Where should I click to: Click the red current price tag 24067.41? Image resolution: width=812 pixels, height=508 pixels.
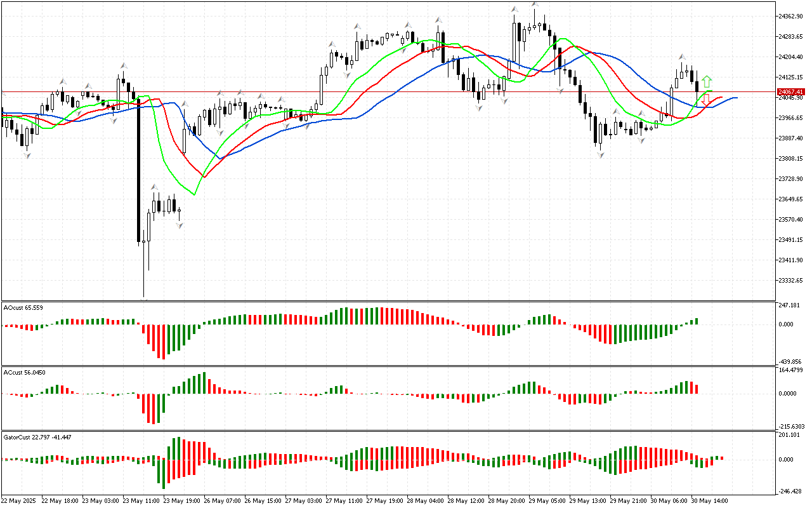coord(791,92)
